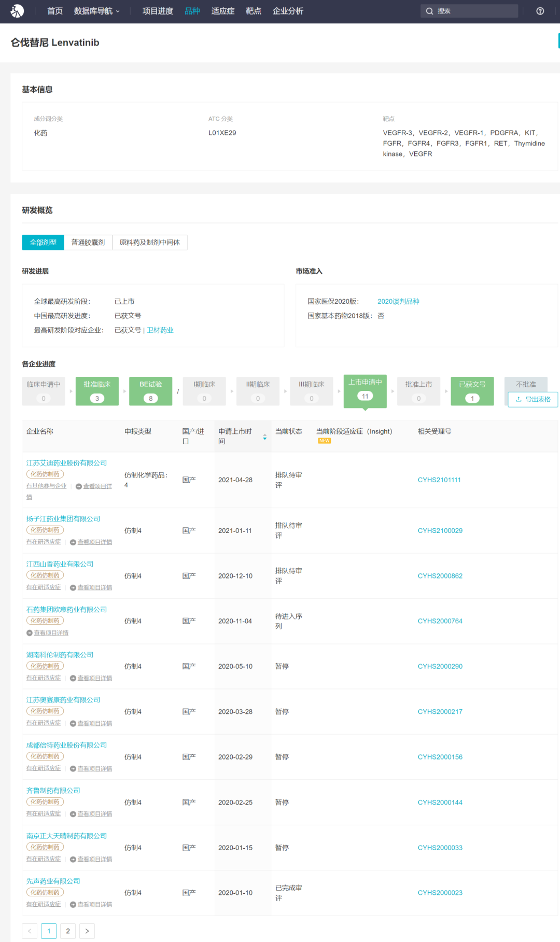Click the 化药仿制药 tag under 湖南科伦制药
560x942 pixels.
[x=45, y=666]
